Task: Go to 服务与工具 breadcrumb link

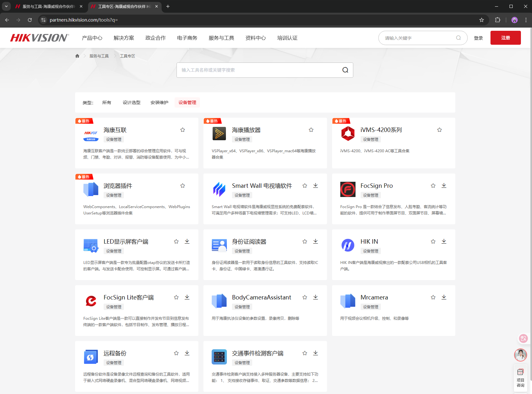Action: tap(99, 56)
